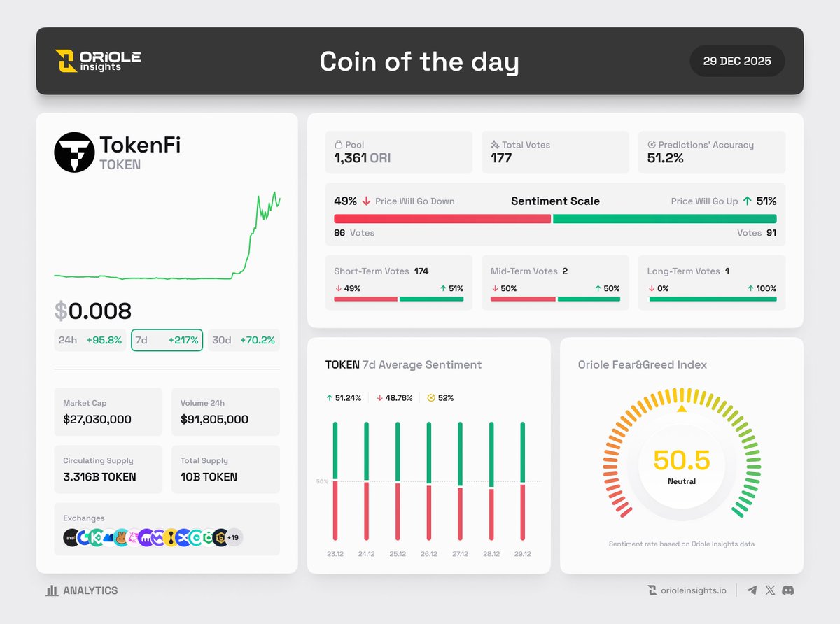Click the 29.12 sentiment bar
The height and width of the screenshot is (624, 840).
click(x=523, y=481)
